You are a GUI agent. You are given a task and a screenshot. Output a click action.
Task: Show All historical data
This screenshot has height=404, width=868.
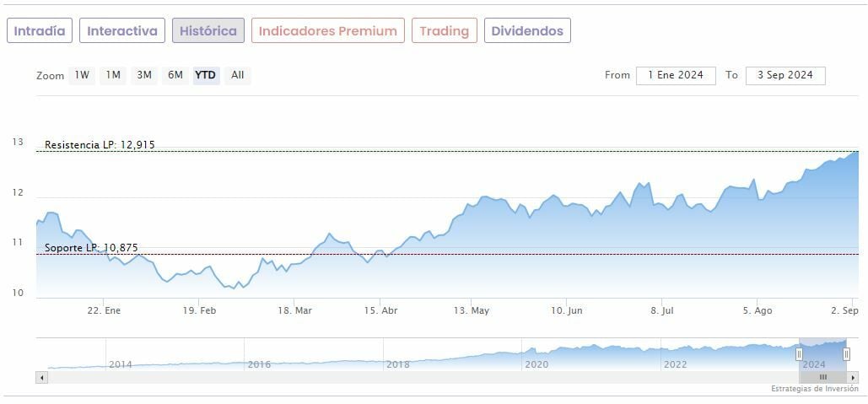[x=238, y=75]
